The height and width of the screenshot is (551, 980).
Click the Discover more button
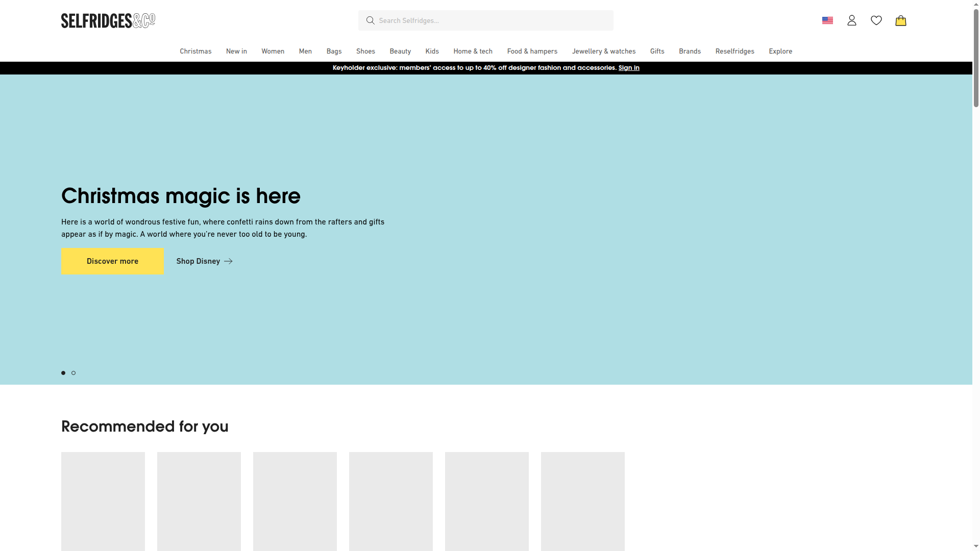coord(112,261)
